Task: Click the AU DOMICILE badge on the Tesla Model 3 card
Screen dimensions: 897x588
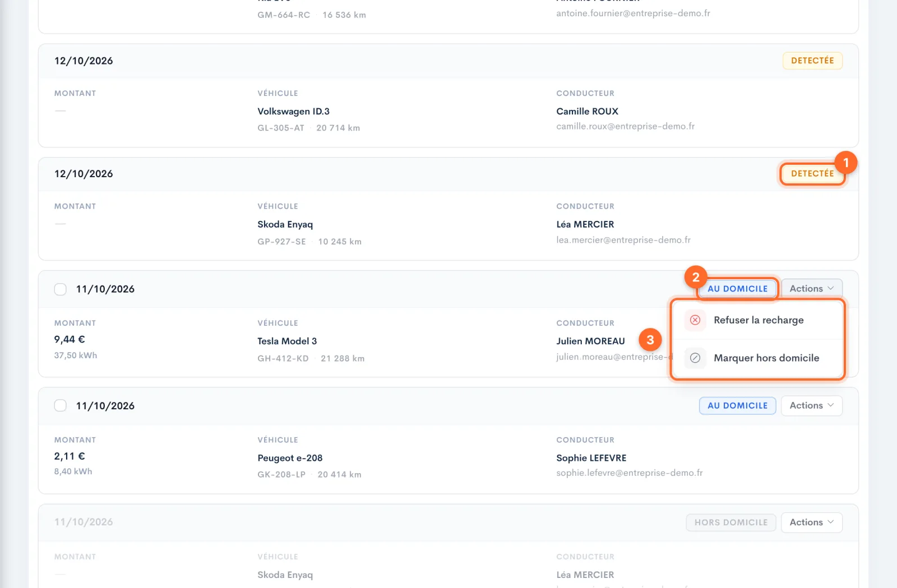Action: coord(737,289)
